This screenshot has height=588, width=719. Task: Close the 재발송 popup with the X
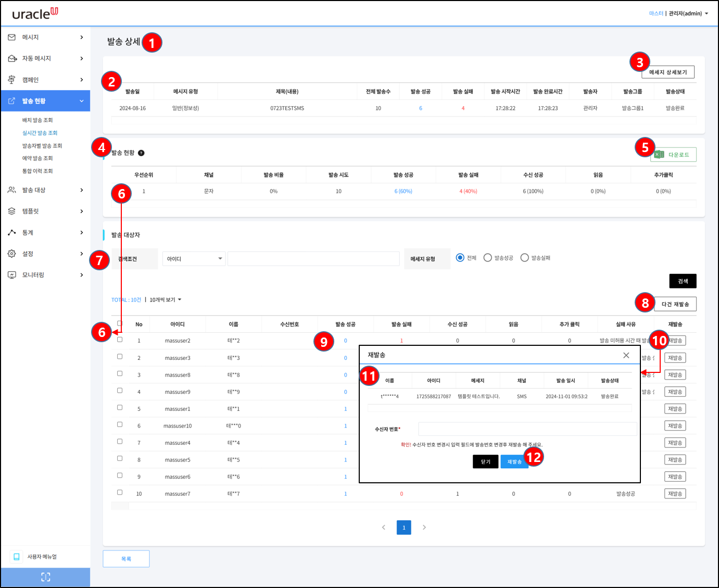pyautogui.click(x=626, y=355)
